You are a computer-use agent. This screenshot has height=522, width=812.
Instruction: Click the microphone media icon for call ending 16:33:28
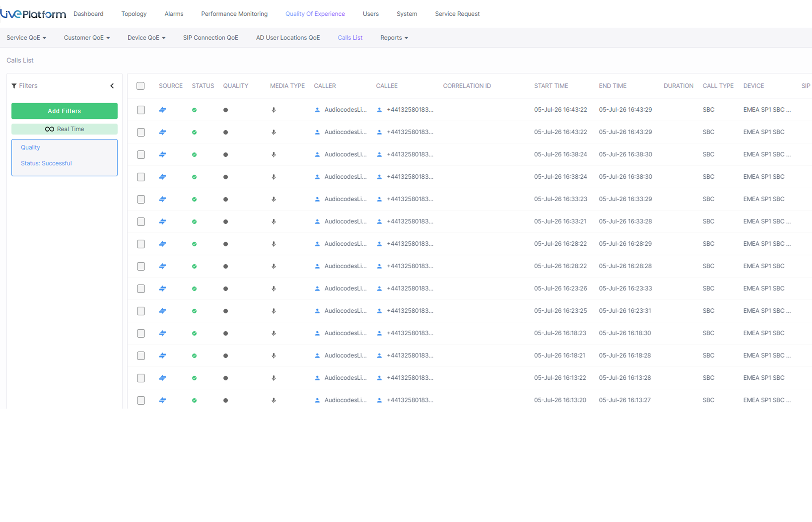pyautogui.click(x=274, y=222)
